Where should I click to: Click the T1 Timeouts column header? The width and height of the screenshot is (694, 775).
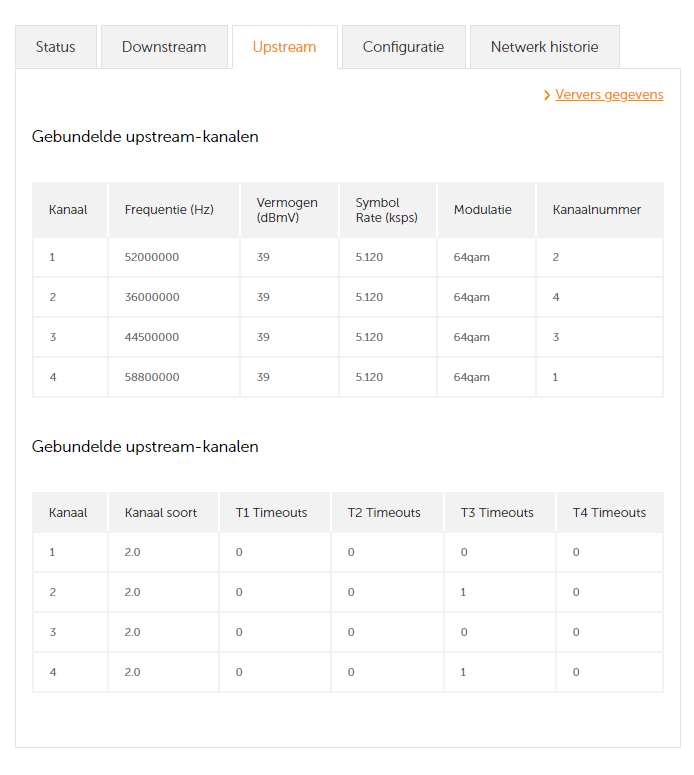click(271, 512)
